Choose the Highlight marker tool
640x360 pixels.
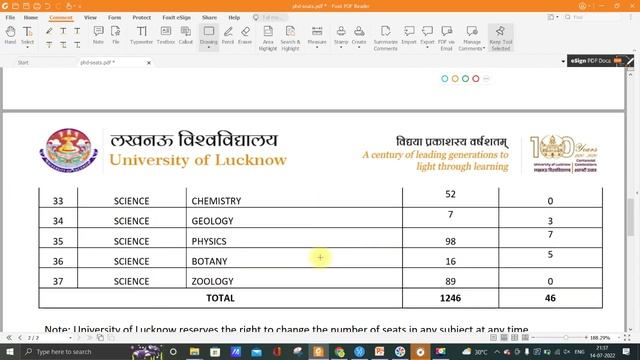pos(49,31)
